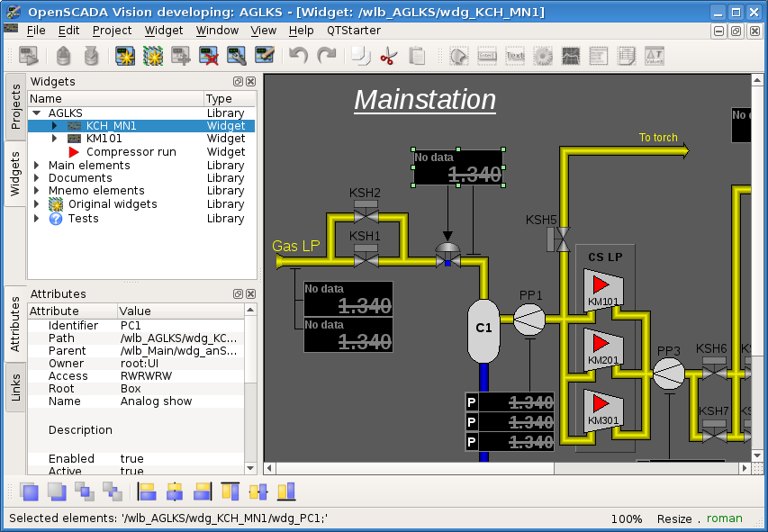Redo the last undone action
The image size is (768, 532).
pos(326,56)
